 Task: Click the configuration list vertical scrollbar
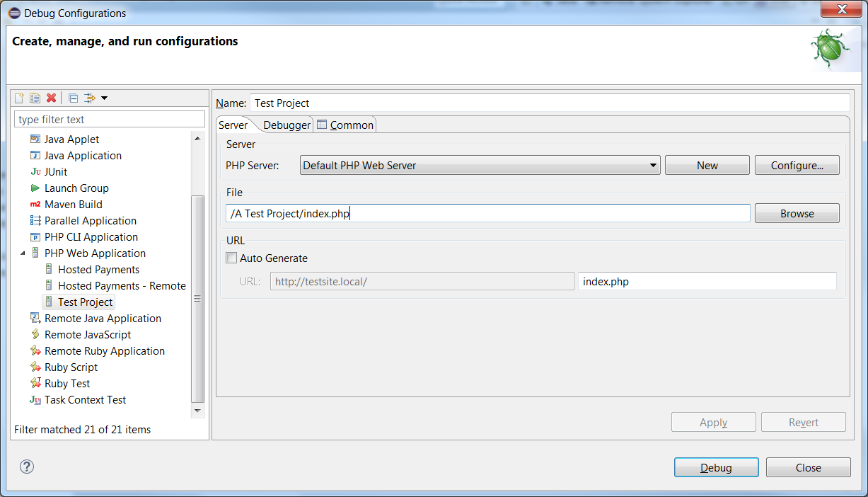[x=198, y=297]
